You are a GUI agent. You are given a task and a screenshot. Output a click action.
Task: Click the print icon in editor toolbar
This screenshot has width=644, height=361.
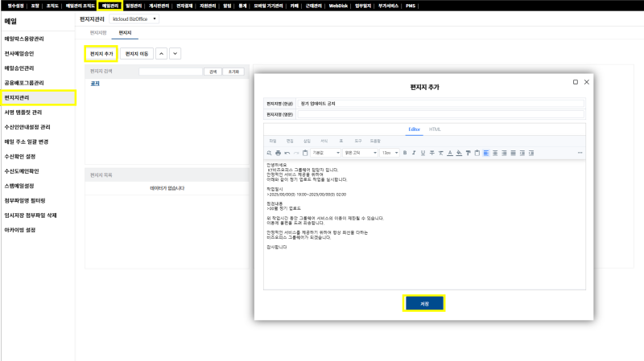click(x=278, y=153)
